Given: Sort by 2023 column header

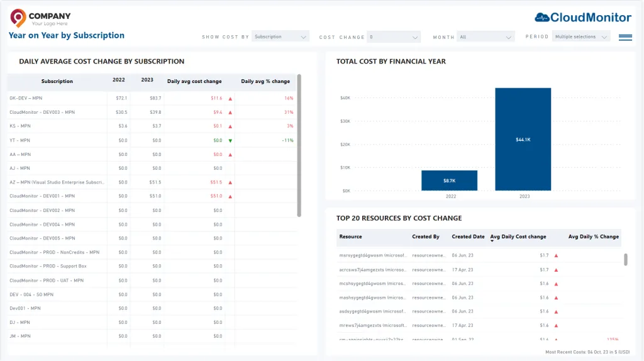Looking at the screenshot, I should [x=147, y=80].
